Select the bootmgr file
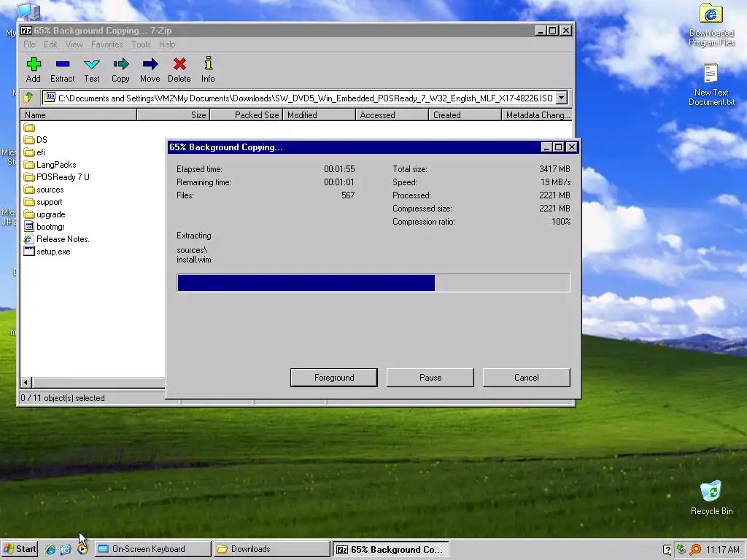747x560 pixels. click(44, 227)
